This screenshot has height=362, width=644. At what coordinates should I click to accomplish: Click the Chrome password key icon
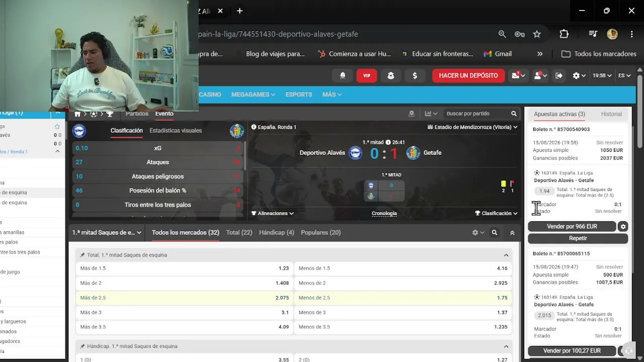(520, 34)
